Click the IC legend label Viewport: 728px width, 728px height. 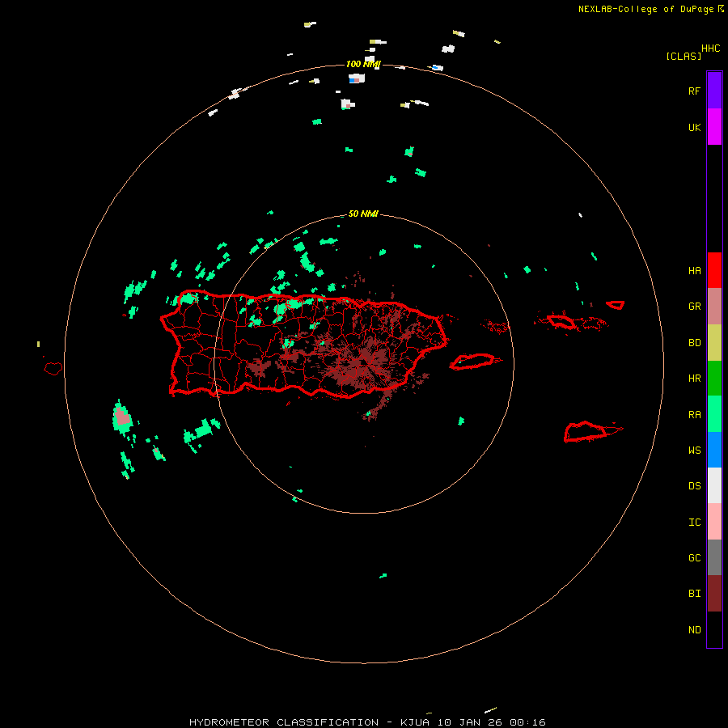(694, 522)
